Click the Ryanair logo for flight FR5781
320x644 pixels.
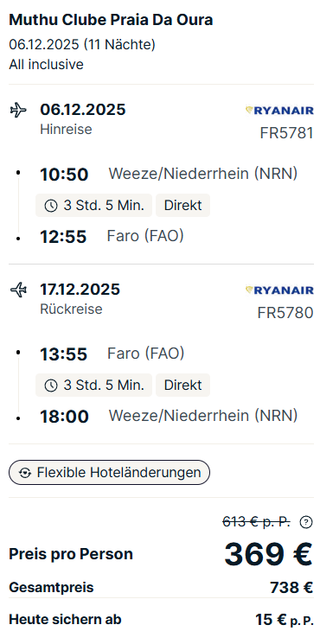tap(279, 111)
